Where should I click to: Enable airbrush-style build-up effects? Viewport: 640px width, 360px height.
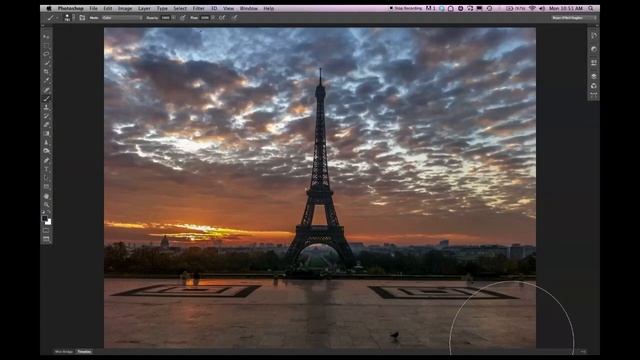click(222, 18)
